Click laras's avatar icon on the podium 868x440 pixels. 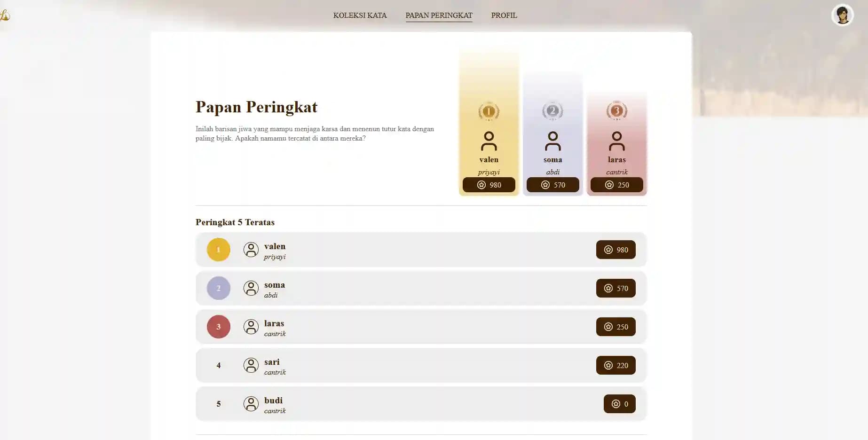pyautogui.click(x=616, y=141)
